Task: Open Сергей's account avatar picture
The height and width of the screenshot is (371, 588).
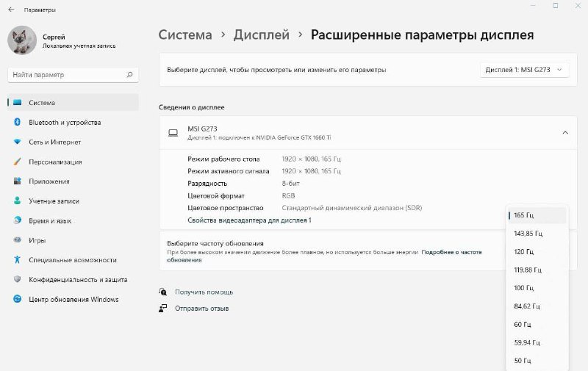Action: [22, 40]
